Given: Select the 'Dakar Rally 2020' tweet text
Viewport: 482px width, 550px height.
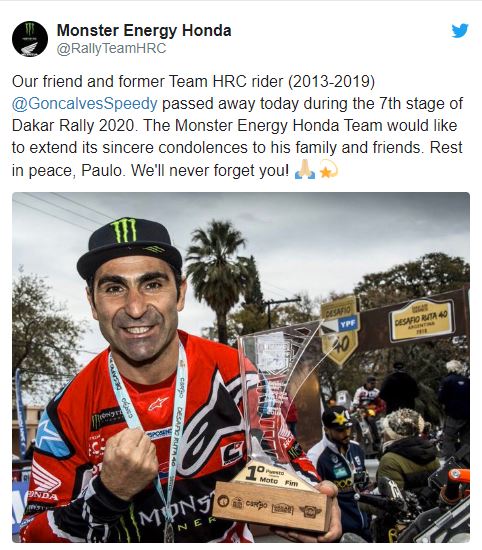Looking at the screenshot, I should pyautogui.click(x=73, y=126).
